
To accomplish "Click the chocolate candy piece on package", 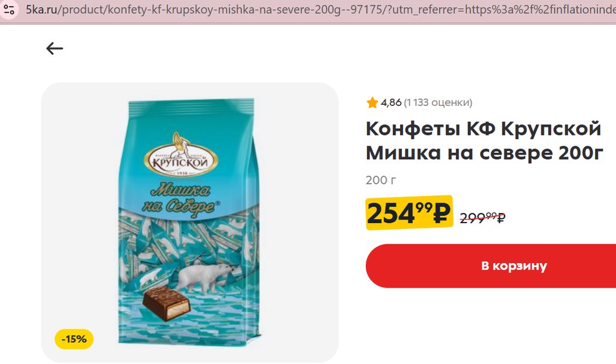I will (x=166, y=303).
